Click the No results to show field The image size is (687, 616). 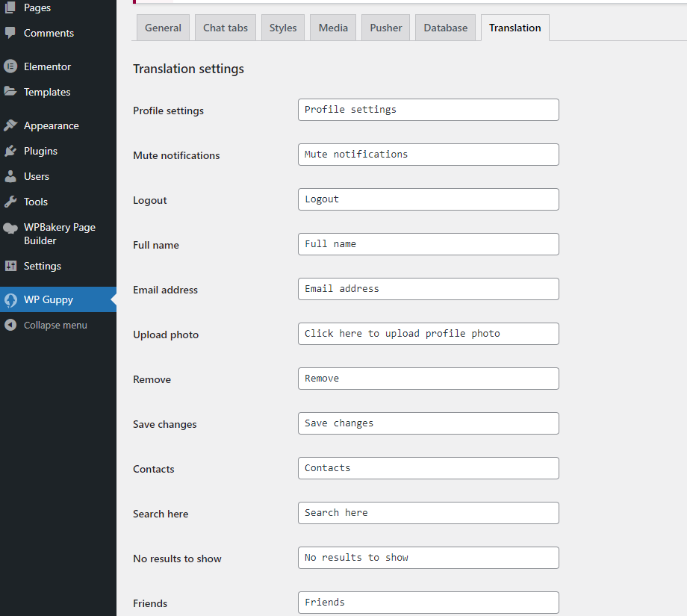[x=428, y=558]
